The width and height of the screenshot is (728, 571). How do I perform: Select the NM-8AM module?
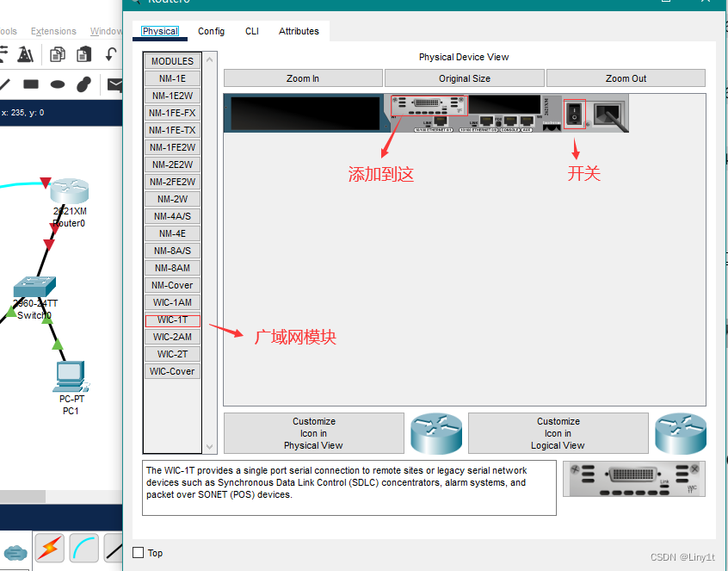[172, 268]
